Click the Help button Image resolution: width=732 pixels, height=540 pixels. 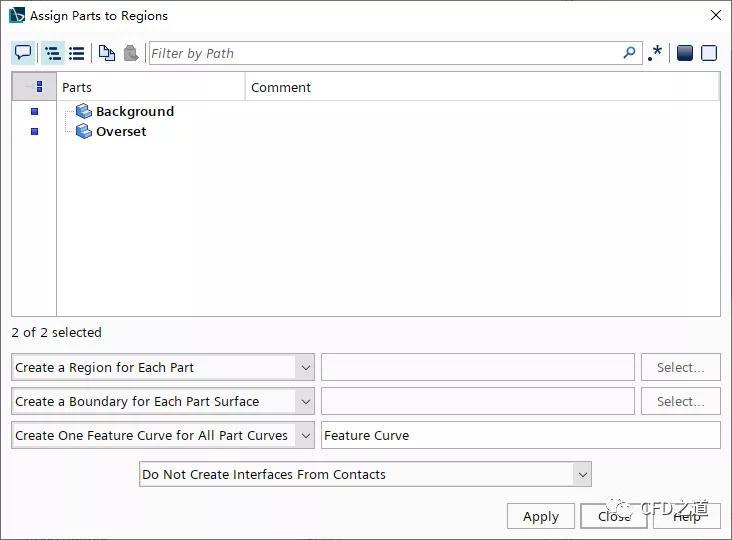pyautogui.click(x=687, y=516)
